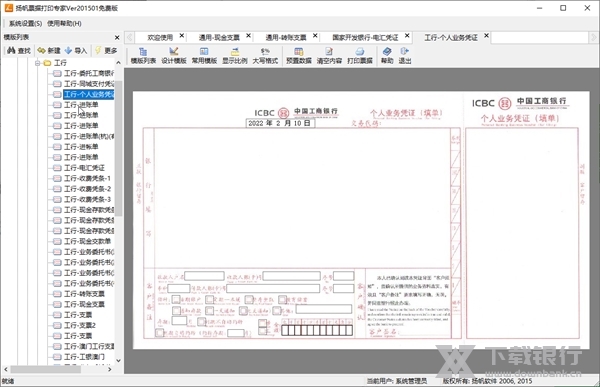This screenshot has height=387, width=600.
Task: Select the 工行-支票2 template
Action: tap(80, 325)
